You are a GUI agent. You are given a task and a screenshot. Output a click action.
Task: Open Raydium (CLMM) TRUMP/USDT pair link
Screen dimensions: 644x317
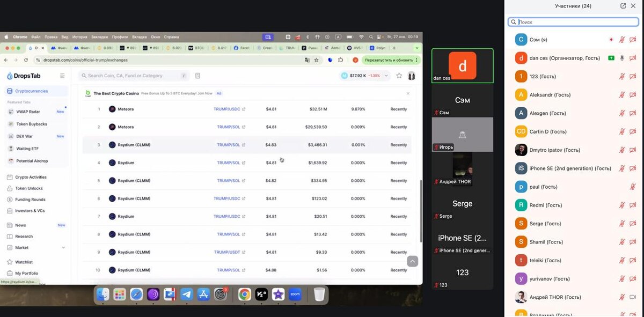pos(230,252)
